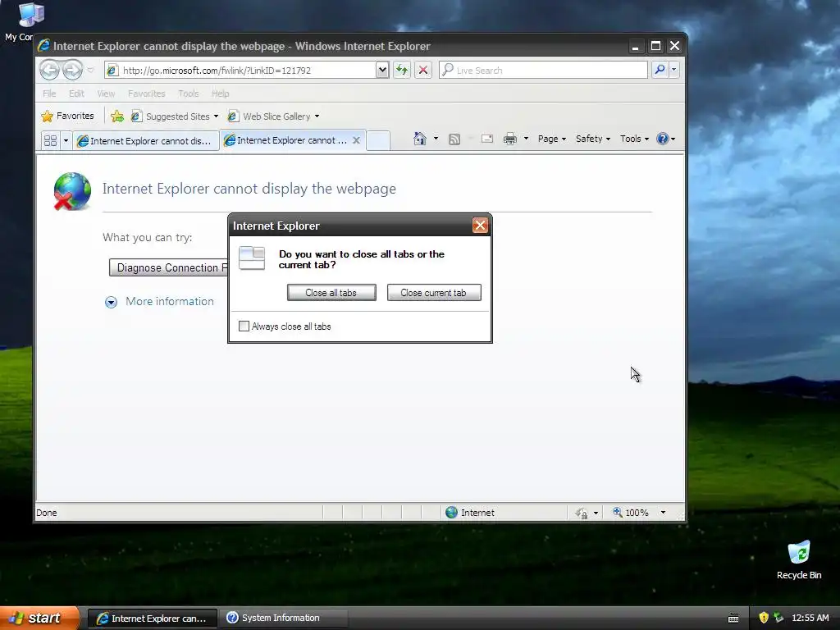
Task: Open the Help menu
Action: pos(220,94)
